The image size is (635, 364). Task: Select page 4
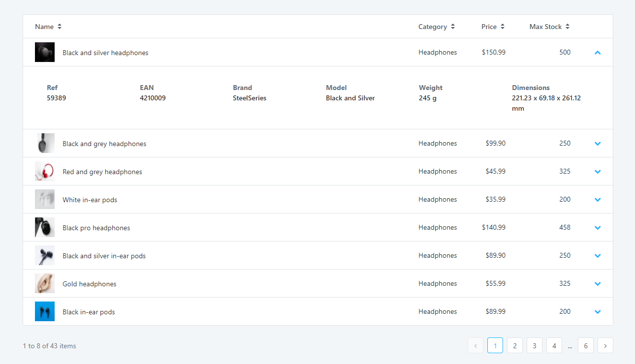[554, 345]
